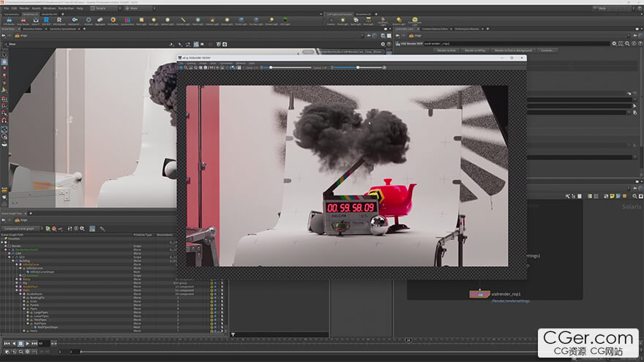Select the LamaSurface shelf tool
Image resolution: width=644 pixels, height=362 pixels.
(x=127, y=21)
